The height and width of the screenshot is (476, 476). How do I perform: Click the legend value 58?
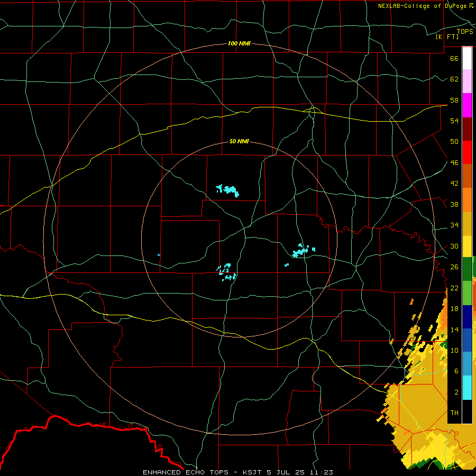(x=454, y=100)
